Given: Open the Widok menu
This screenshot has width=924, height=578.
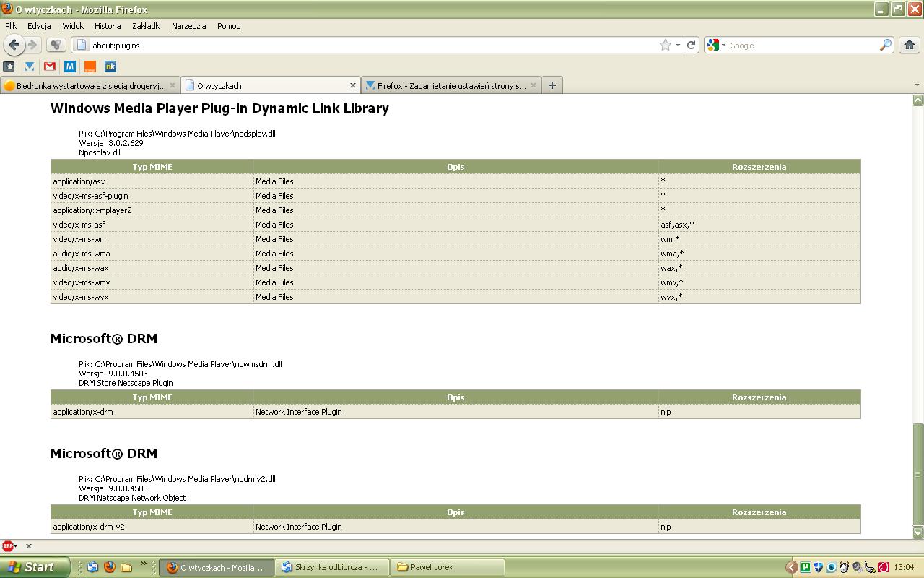Looking at the screenshot, I should pos(73,26).
